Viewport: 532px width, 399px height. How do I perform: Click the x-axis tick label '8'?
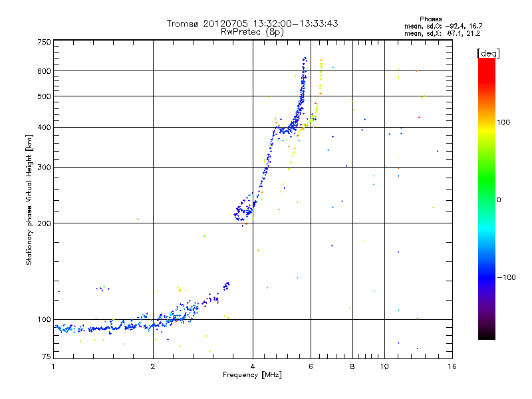[352, 366]
